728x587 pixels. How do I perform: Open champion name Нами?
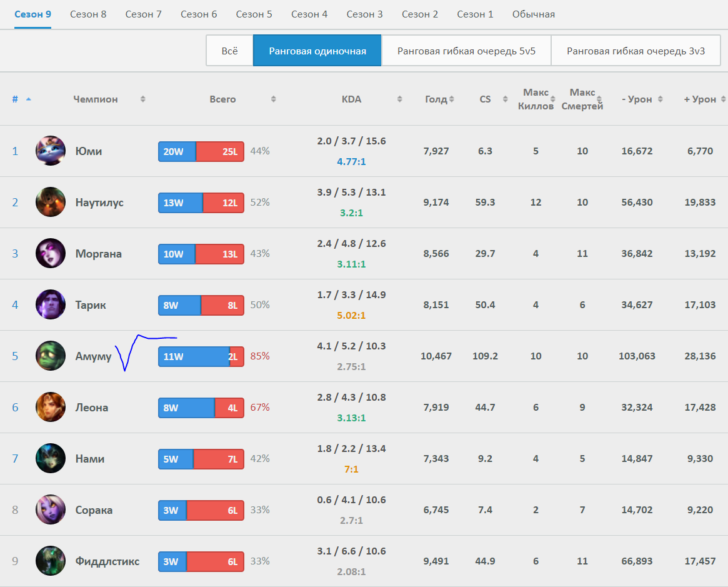click(x=90, y=459)
